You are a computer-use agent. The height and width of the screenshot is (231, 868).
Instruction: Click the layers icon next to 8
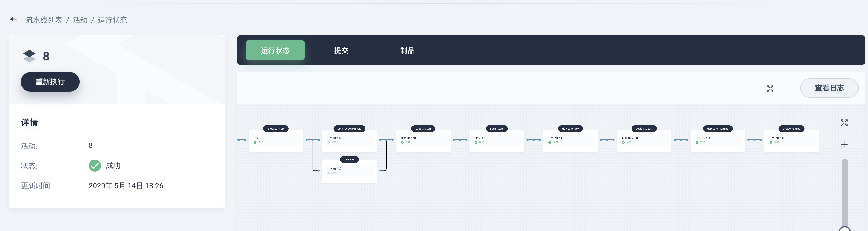tap(29, 56)
